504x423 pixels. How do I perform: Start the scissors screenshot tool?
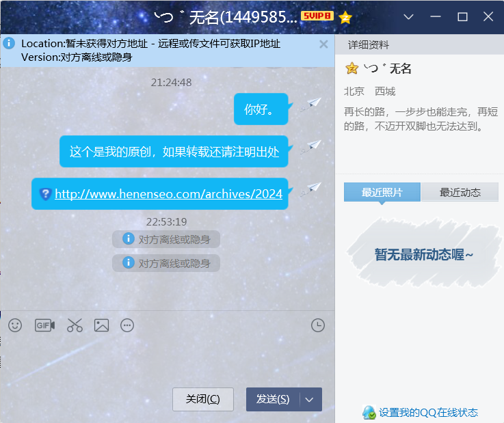point(75,325)
